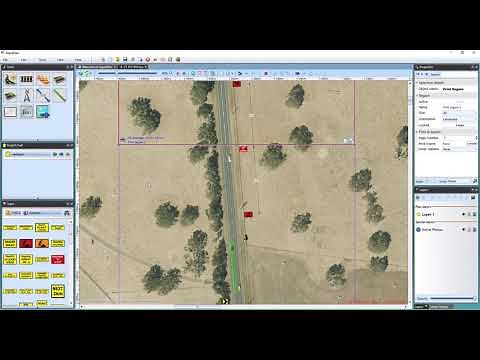Open the Size property dropdown
480x360 pixels.
click(x=459, y=113)
